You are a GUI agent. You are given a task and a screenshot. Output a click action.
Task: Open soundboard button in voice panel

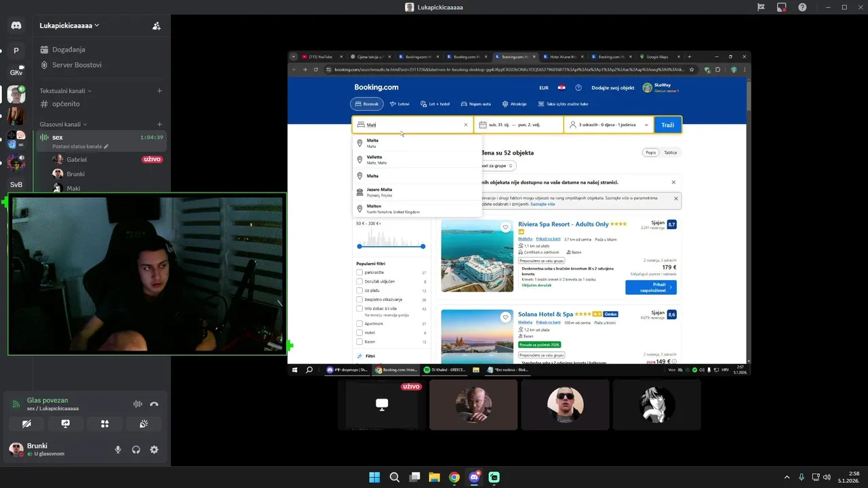click(x=144, y=424)
